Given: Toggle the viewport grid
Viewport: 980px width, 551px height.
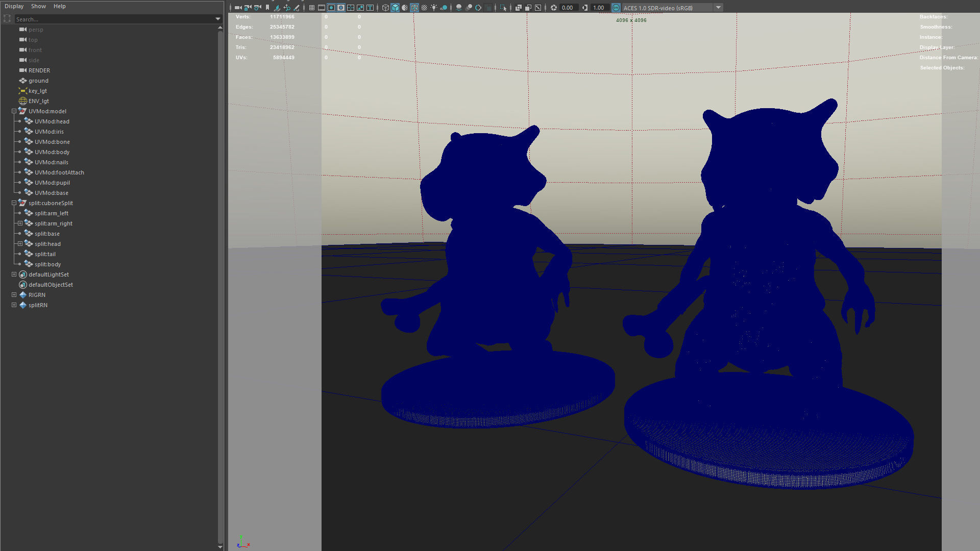Looking at the screenshot, I should (311, 8).
